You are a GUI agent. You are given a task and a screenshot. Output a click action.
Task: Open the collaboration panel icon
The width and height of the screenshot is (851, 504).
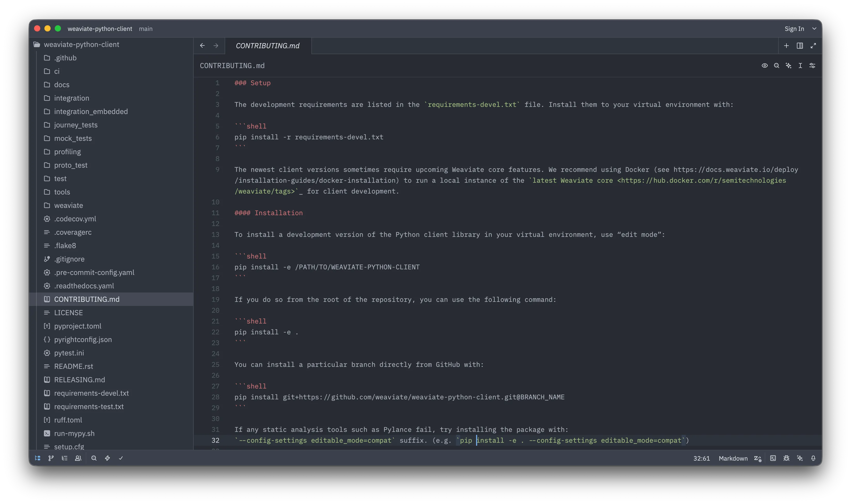click(78, 458)
